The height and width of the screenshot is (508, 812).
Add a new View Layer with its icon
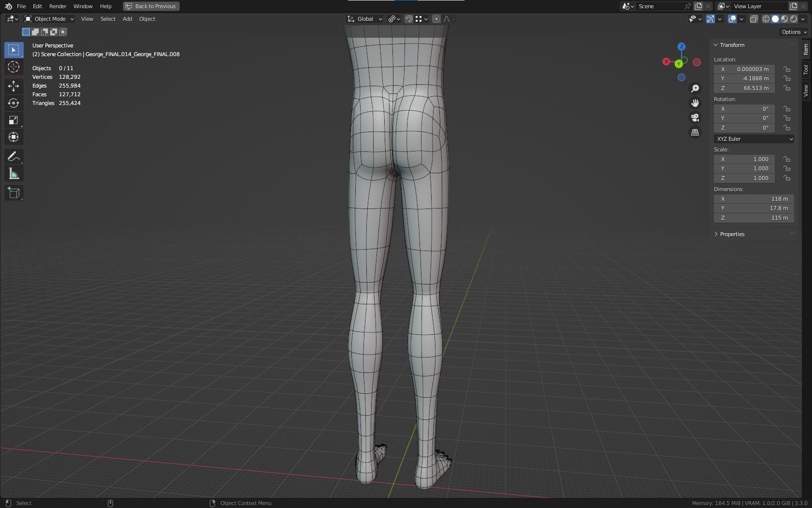[x=794, y=6]
